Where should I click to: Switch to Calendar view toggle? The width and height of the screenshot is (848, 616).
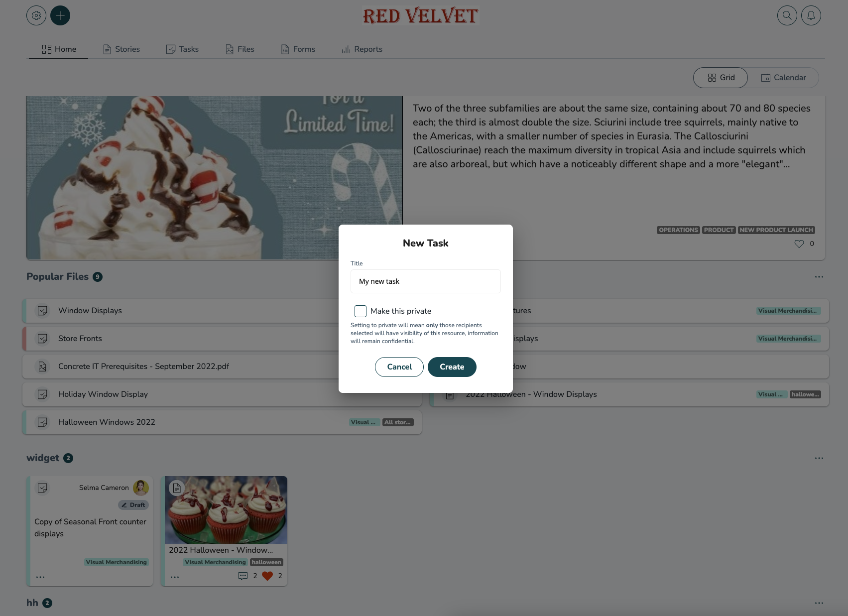[783, 78]
